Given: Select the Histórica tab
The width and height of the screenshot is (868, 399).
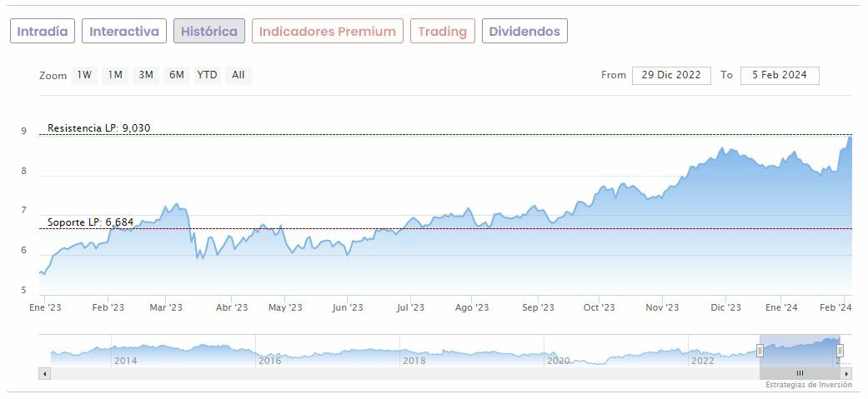Looking at the screenshot, I should point(209,32).
